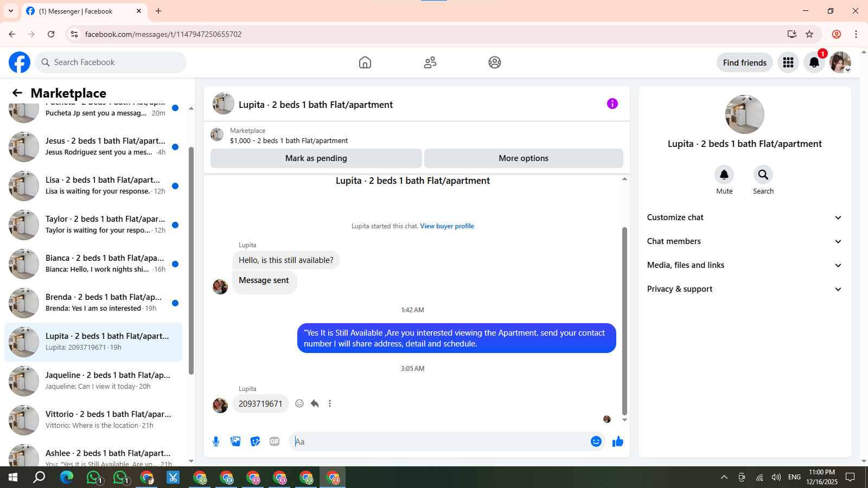Image resolution: width=868 pixels, height=488 pixels.
Task: Click the Search Facebook field
Action: pyautogui.click(x=111, y=62)
